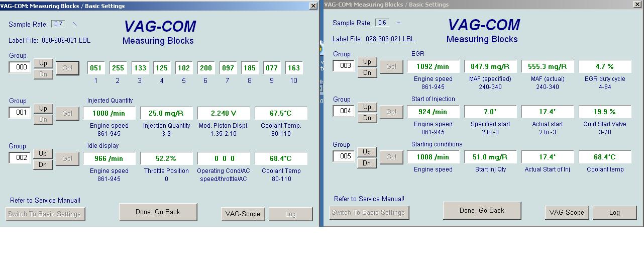Click Dn button for Group 003
Viewport: 644px width, 264px height.
[367, 72]
